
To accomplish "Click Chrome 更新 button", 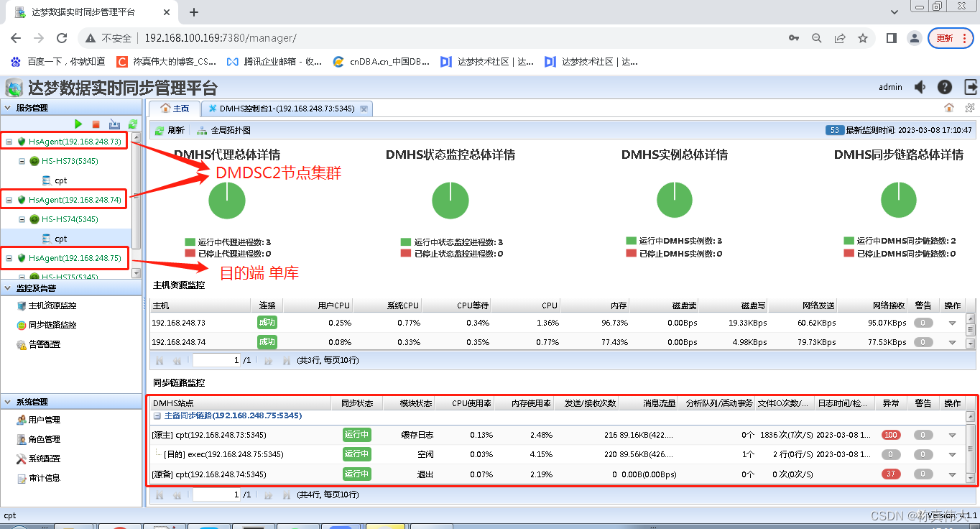I will click(x=951, y=38).
